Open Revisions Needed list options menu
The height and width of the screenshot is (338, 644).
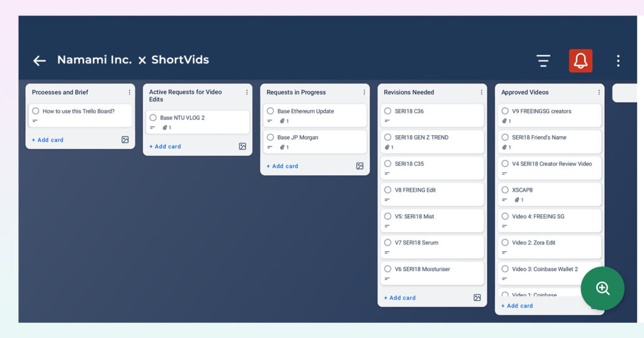coord(481,92)
